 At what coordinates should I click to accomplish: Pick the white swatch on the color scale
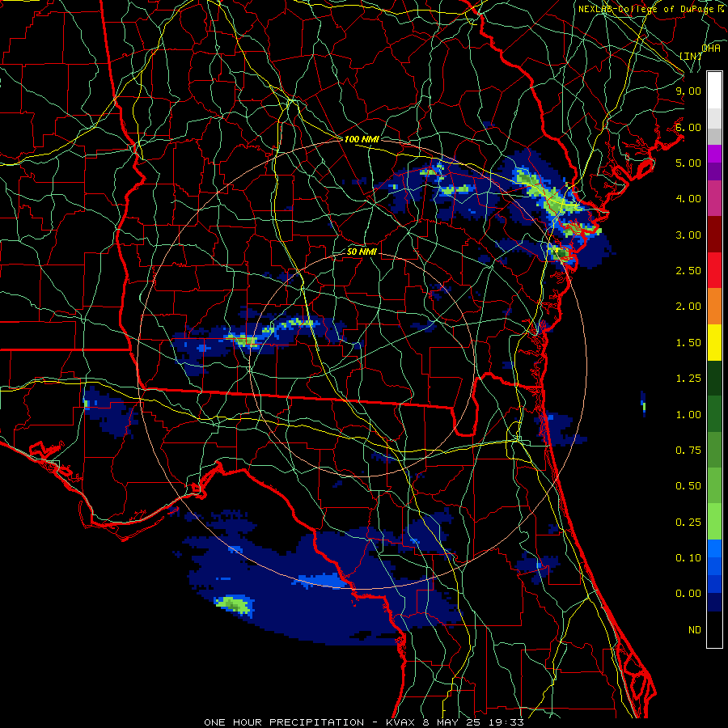[714, 91]
